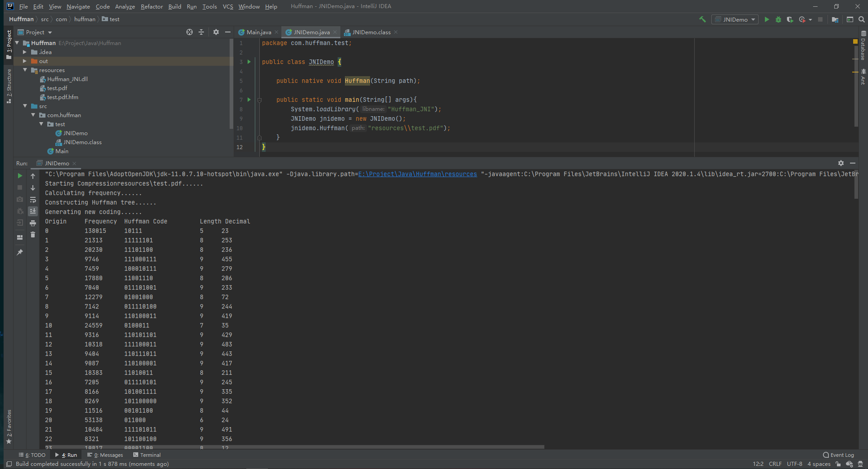Toggle soft-wrap in Run console
This screenshot has height=469, width=868.
pos(33,200)
